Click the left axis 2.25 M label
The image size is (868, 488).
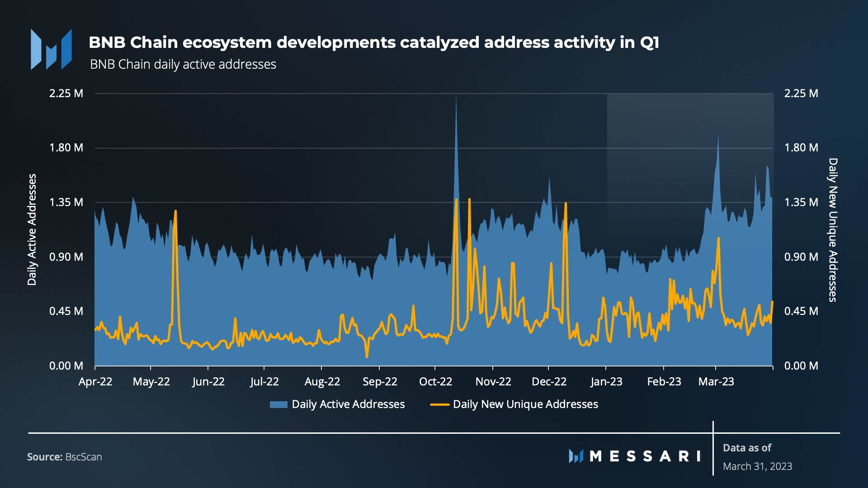[x=66, y=94]
